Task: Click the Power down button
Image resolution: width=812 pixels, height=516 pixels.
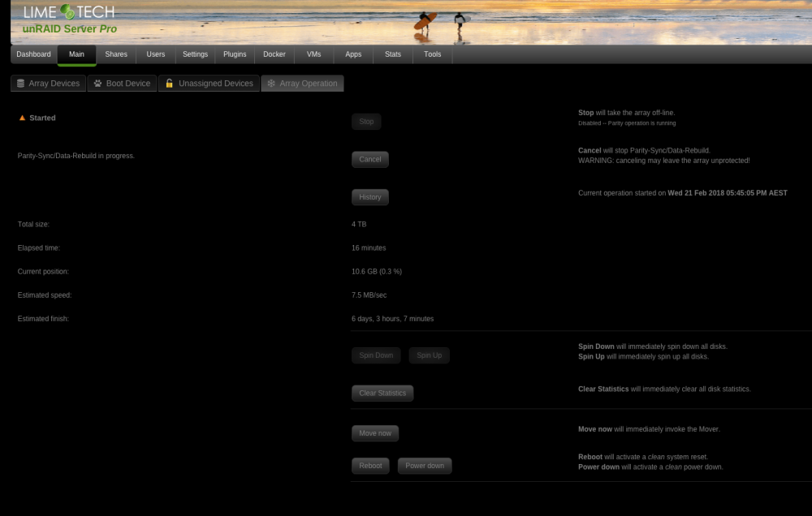Action: pyautogui.click(x=425, y=466)
